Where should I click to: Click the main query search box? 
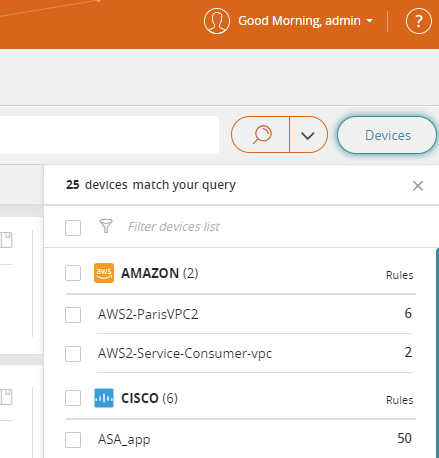click(x=109, y=135)
